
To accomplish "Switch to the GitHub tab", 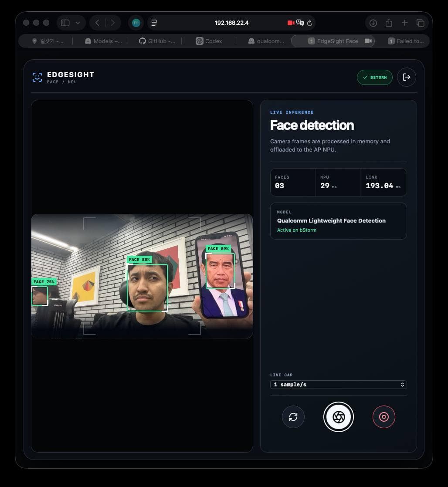I will 157,41.
